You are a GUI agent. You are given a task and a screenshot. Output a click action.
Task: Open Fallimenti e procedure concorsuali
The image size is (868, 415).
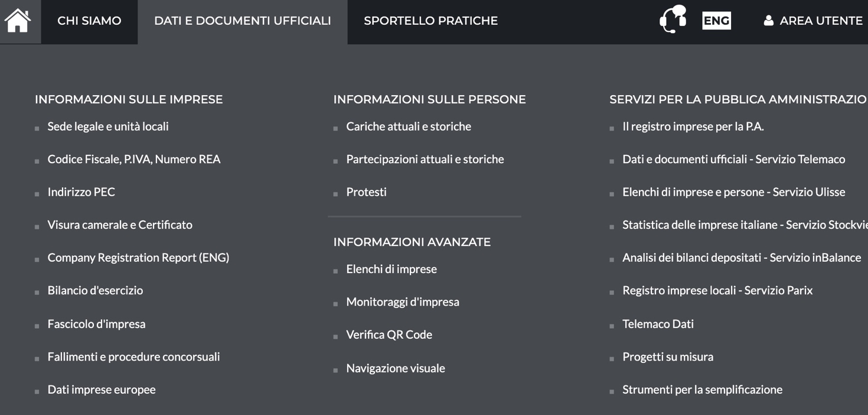(x=133, y=356)
